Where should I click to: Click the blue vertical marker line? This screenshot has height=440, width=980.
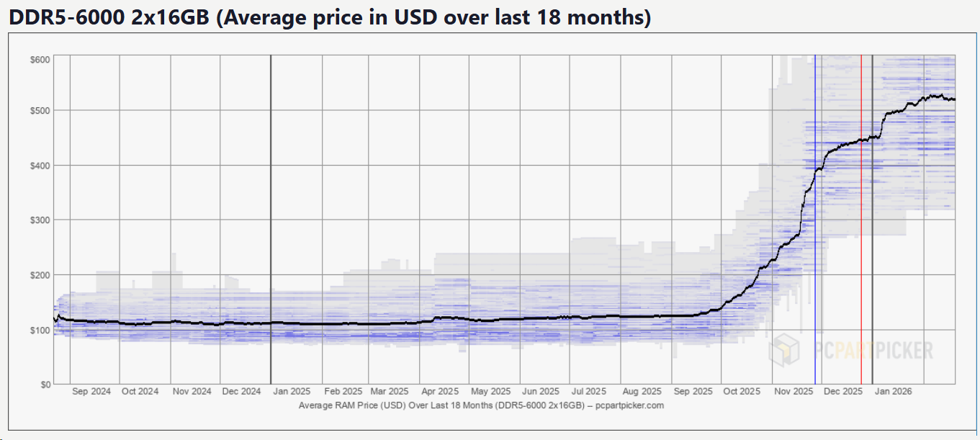815,220
